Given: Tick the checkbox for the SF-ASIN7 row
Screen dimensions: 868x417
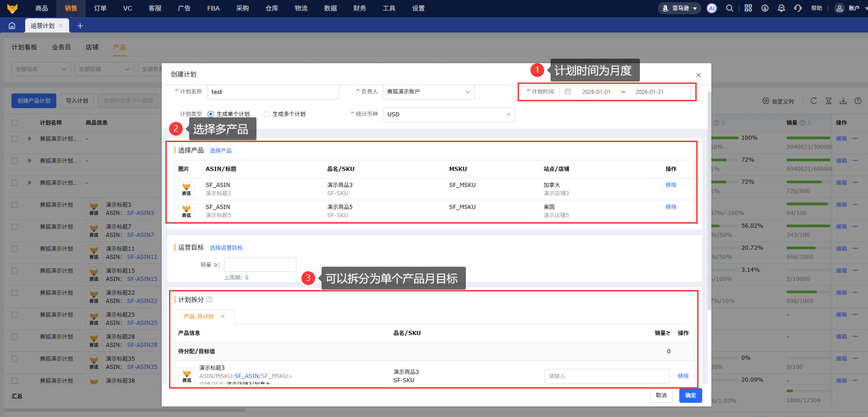Looking at the screenshot, I should 15,227.
